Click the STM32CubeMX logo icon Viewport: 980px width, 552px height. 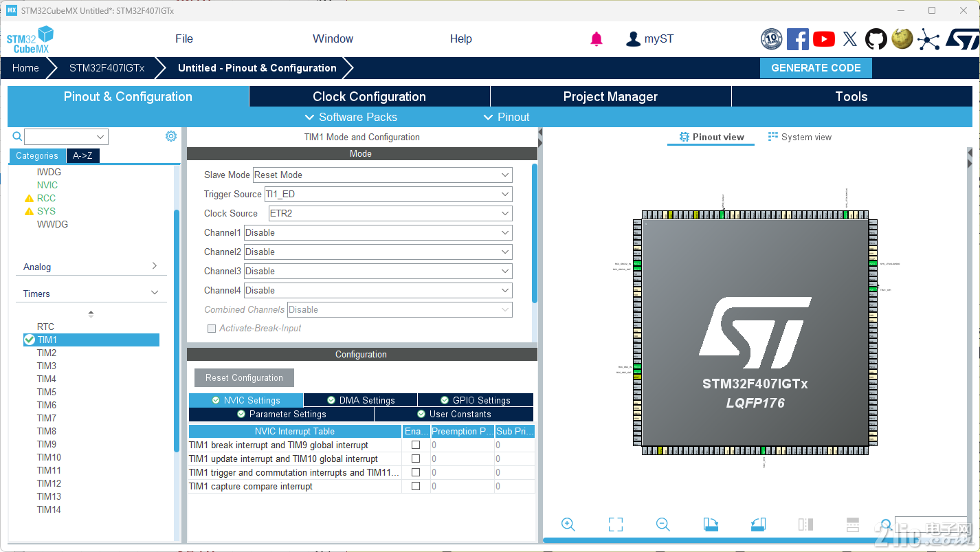pos(30,39)
